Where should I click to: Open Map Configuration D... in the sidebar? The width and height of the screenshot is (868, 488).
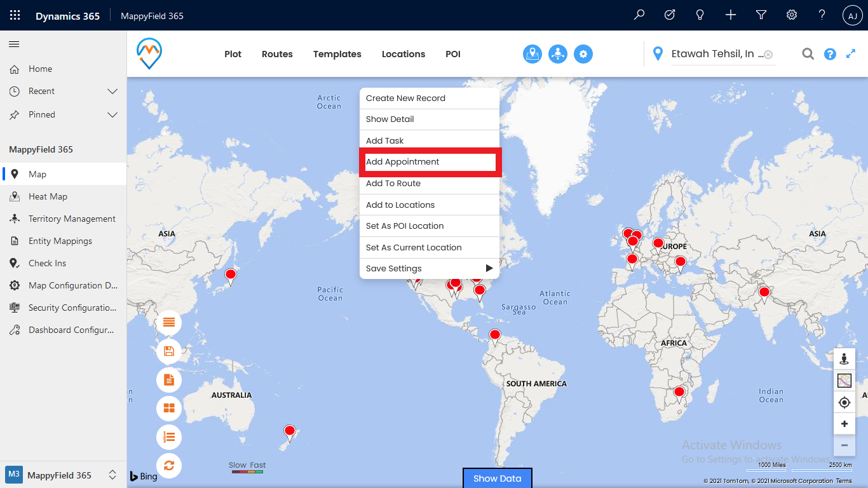pyautogui.click(x=63, y=285)
